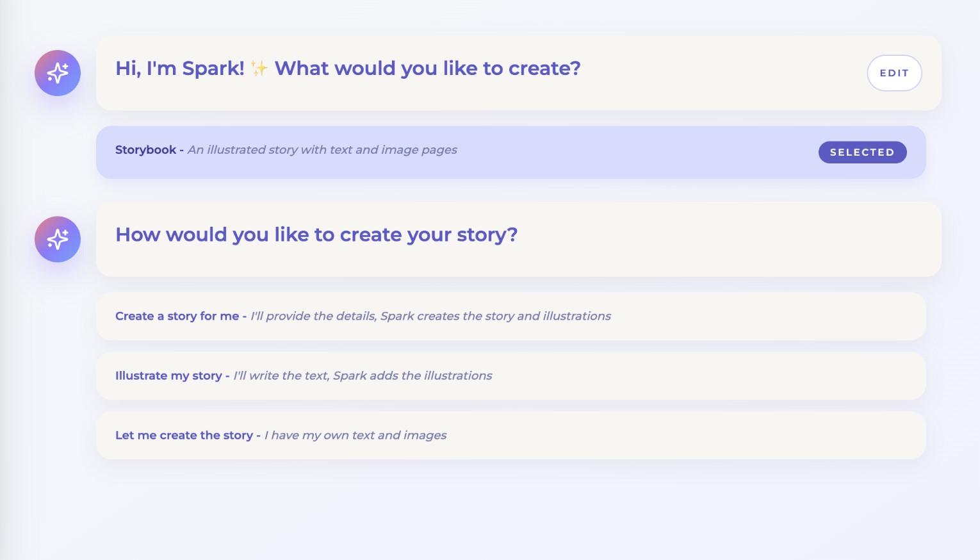980x560 pixels.
Task: Choose the Storybook option card
Action: coord(487,152)
